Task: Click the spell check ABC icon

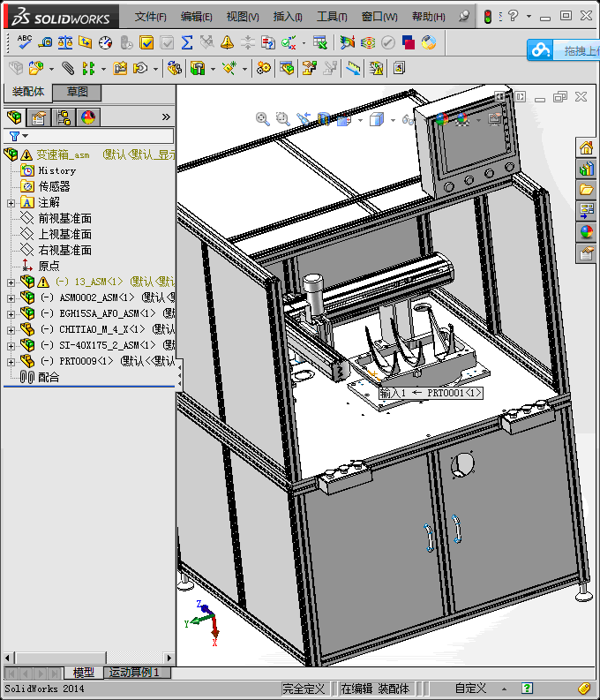Action: 24,41
